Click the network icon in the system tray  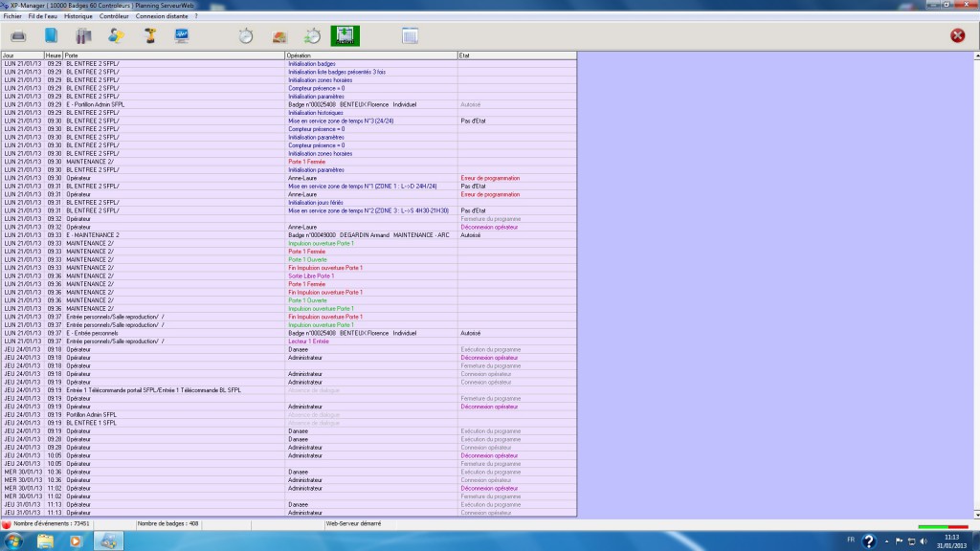point(911,541)
